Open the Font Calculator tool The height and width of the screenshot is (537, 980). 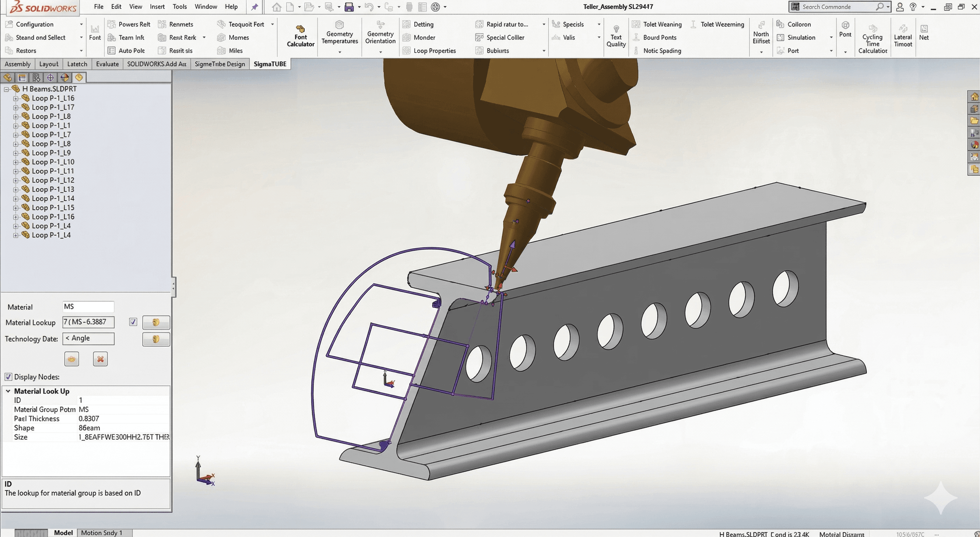coord(301,37)
